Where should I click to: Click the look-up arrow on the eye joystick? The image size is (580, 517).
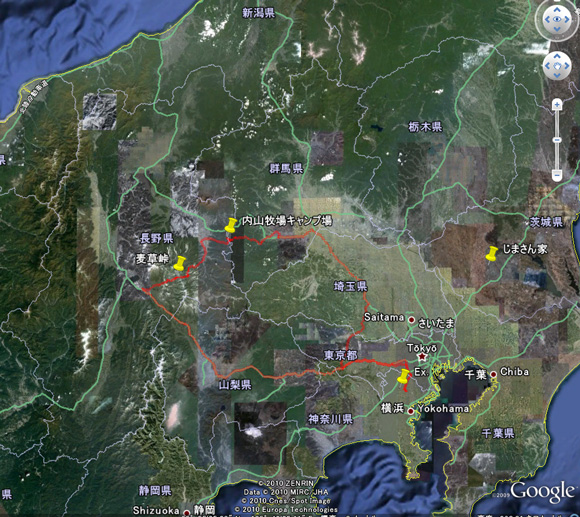pos(557,9)
